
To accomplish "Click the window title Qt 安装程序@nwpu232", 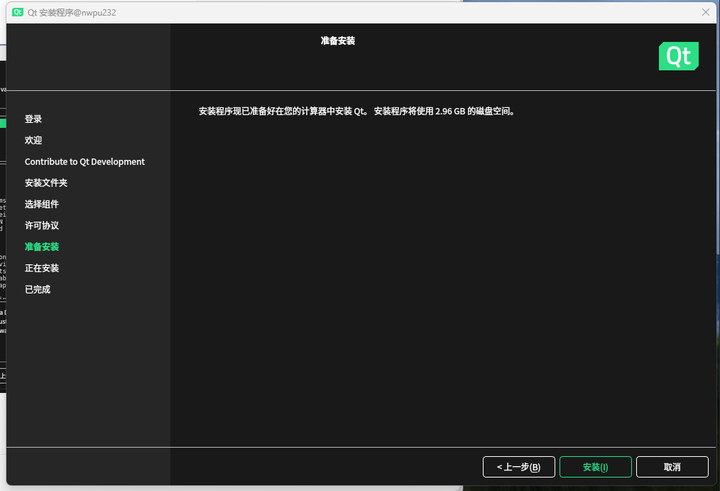I will (x=68, y=11).
